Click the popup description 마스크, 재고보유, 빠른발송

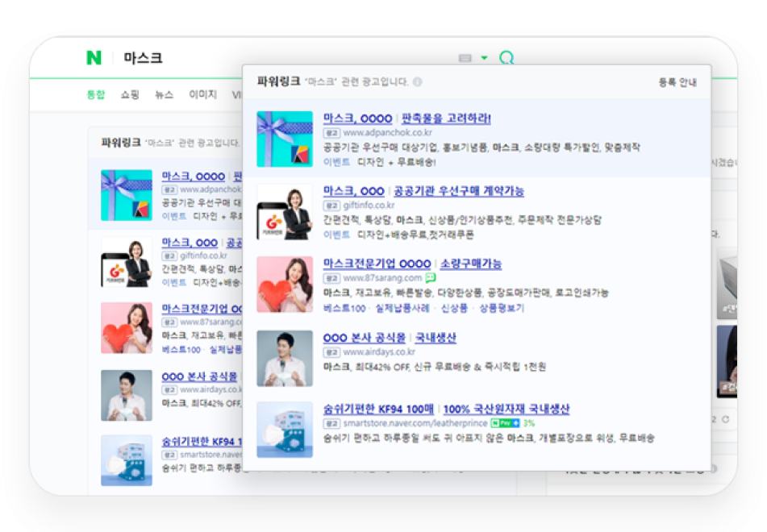(466, 293)
